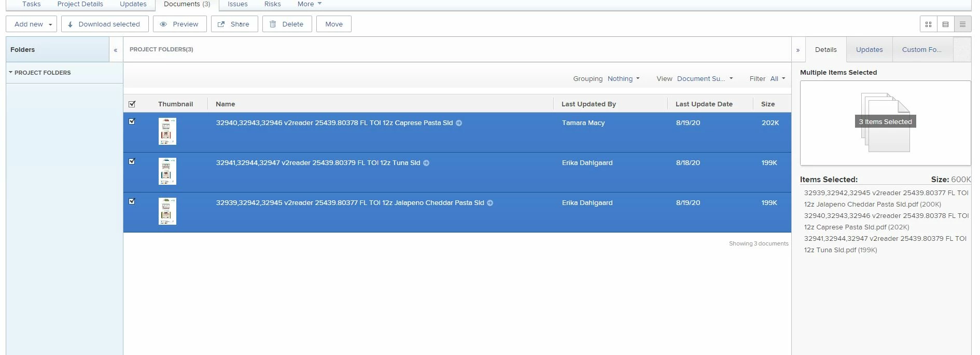Collapse the Folders panel
980x355 pixels.
[x=116, y=50]
